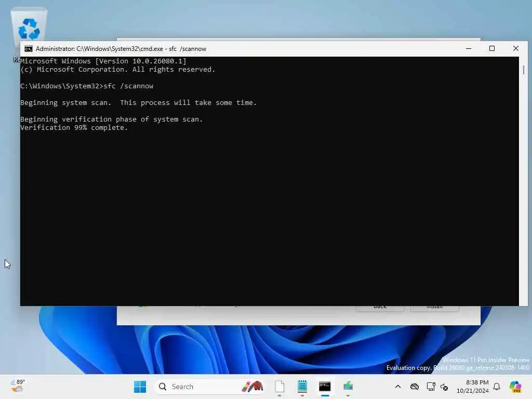532x399 pixels.
Task: Close the Administrator cmd.exe window
Action: click(516, 48)
